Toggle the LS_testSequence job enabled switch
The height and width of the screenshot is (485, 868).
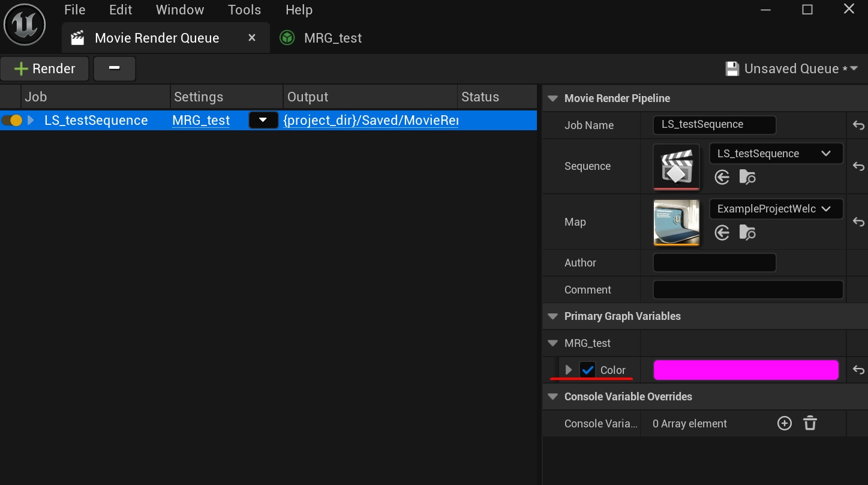click(x=12, y=120)
